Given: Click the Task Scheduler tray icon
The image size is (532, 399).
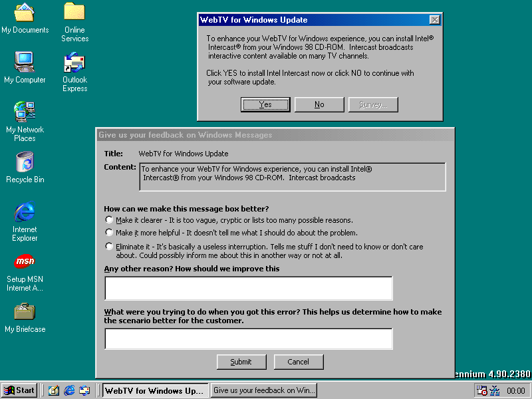Looking at the screenshot, I should tap(481, 390).
